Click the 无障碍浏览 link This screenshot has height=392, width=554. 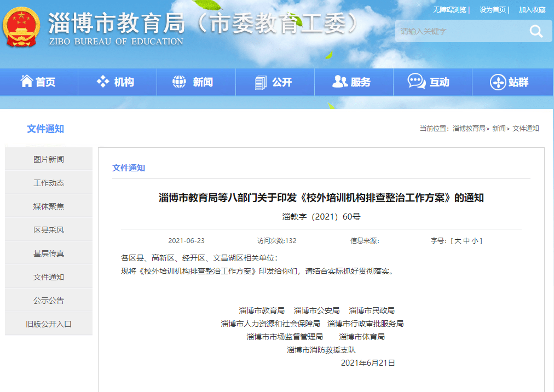click(x=449, y=10)
